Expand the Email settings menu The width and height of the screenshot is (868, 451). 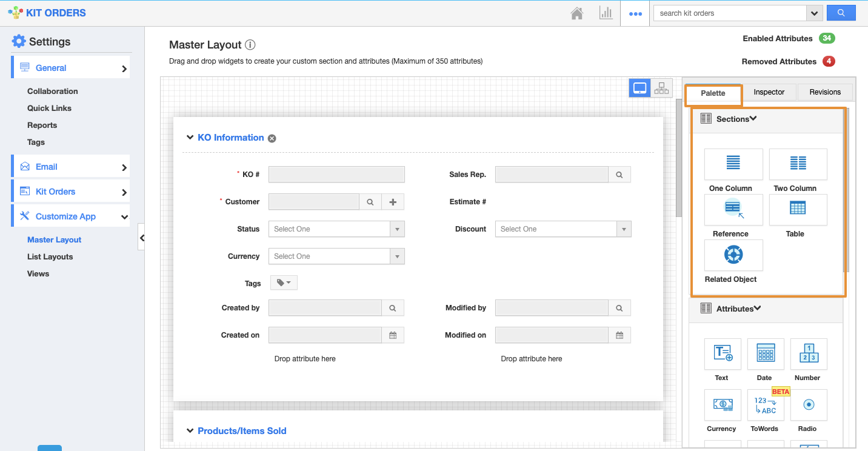coord(71,167)
